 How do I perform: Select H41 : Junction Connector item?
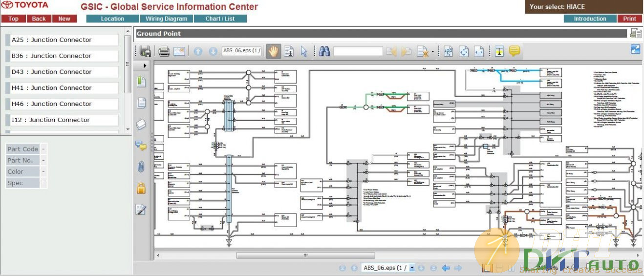[62, 88]
